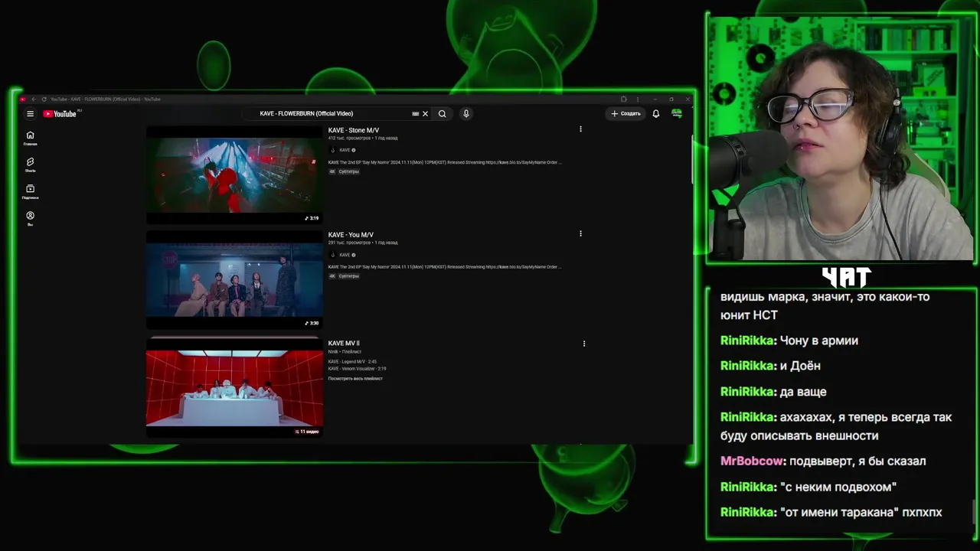Open the KAVE MV II playlist thumbnail
Image resolution: width=980 pixels, height=551 pixels.
(234, 388)
